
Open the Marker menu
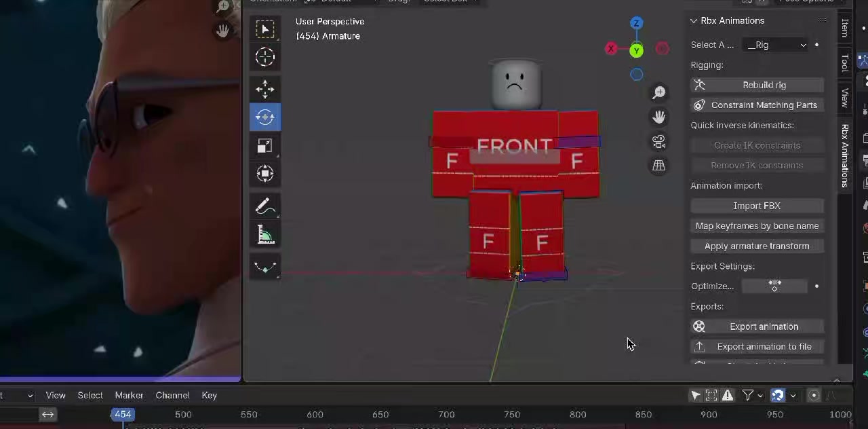(x=129, y=395)
